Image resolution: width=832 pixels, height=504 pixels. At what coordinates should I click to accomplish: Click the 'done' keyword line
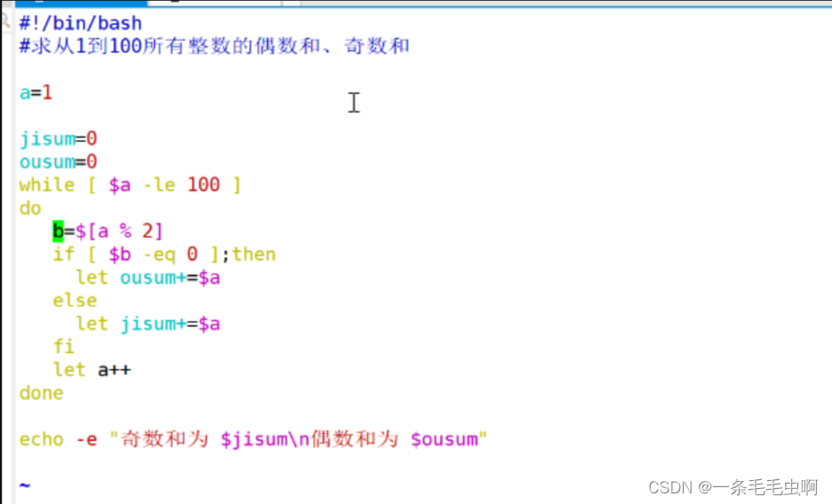pos(42,393)
